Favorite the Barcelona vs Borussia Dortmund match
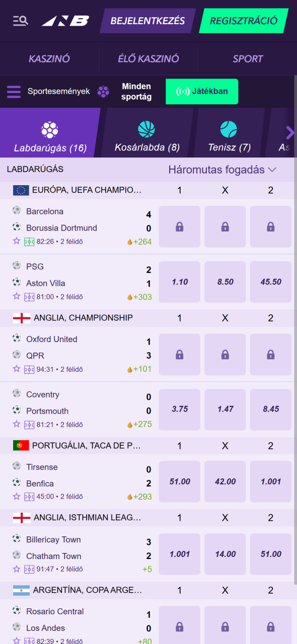297x644 pixels. point(17,241)
